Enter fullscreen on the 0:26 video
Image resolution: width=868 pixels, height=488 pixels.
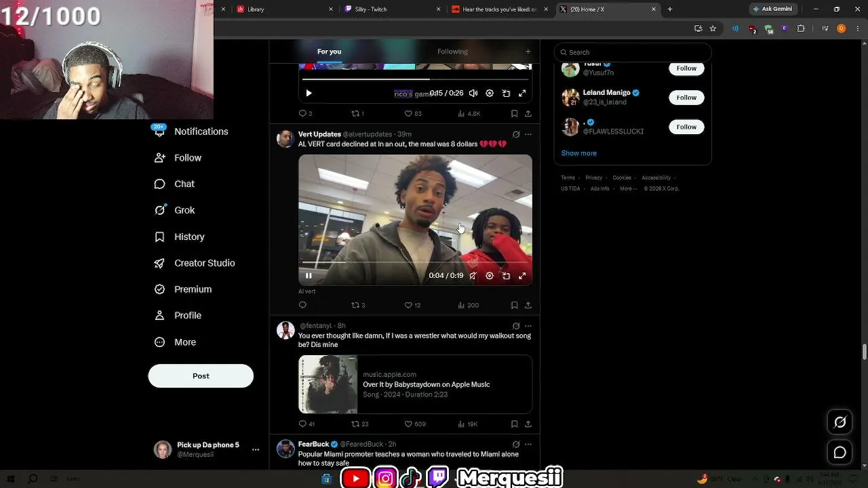click(x=522, y=94)
